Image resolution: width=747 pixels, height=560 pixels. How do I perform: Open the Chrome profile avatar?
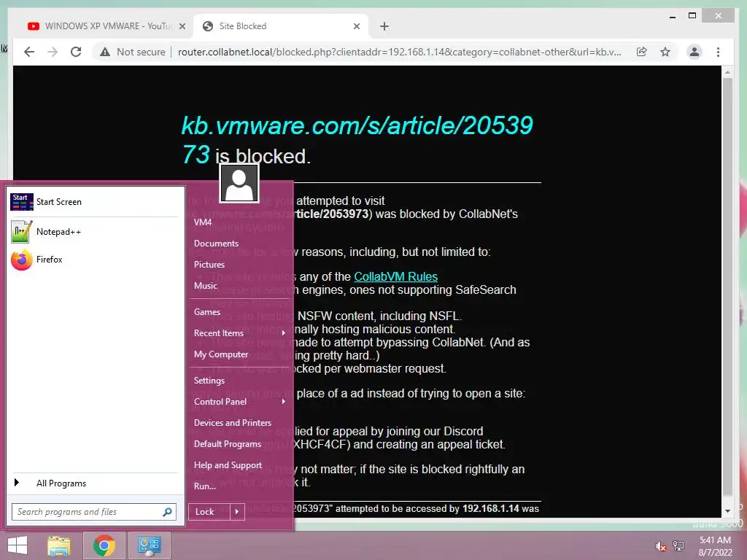click(694, 52)
